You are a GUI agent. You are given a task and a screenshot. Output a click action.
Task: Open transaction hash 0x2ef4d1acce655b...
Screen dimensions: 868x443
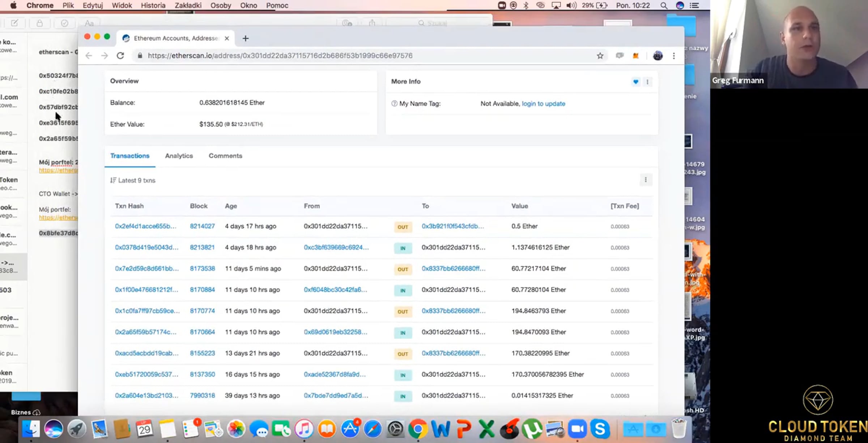pyautogui.click(x=146, y=226)
